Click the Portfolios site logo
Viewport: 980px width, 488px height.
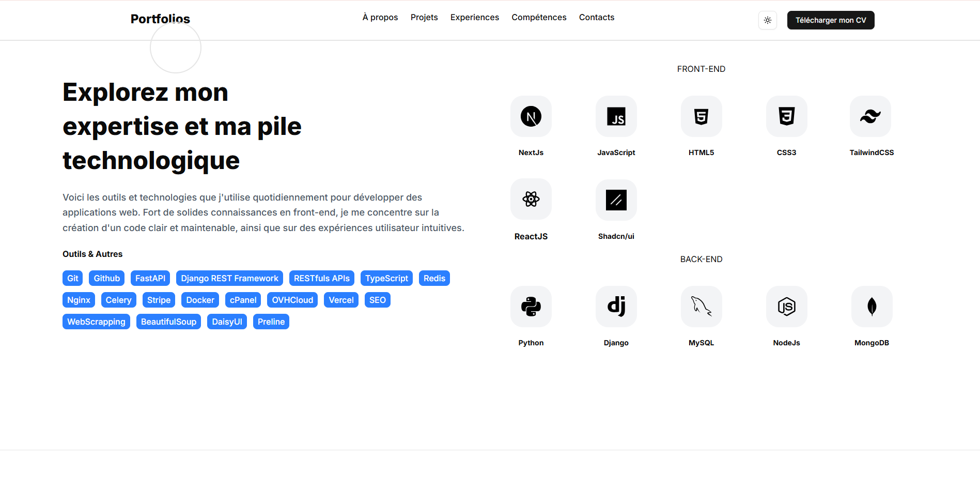click(160, 19)
